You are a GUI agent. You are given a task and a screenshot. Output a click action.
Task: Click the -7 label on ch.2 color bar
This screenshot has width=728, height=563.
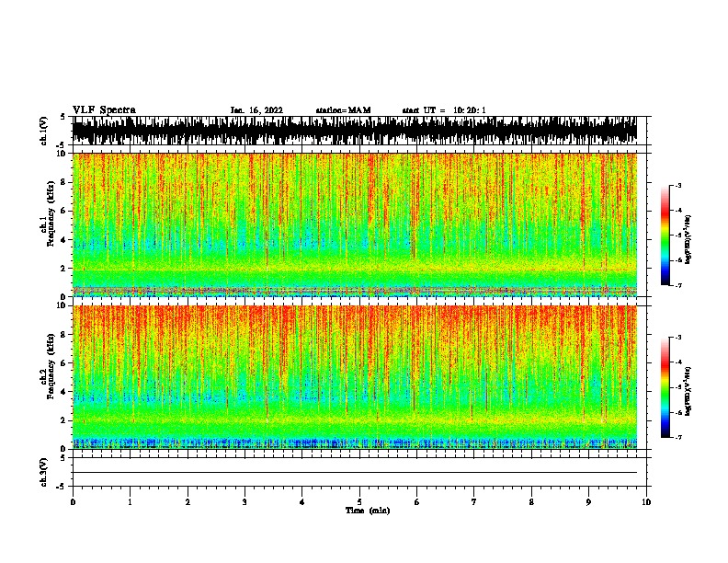click(677, 437)
